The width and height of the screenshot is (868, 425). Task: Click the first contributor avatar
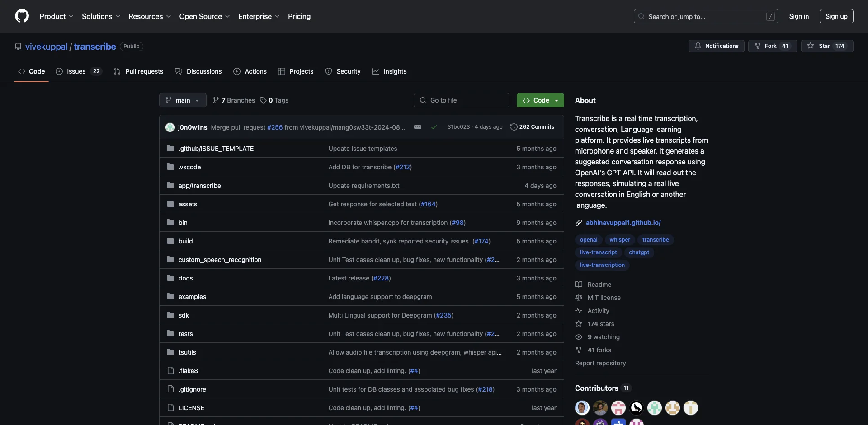[x=582, y=408]
